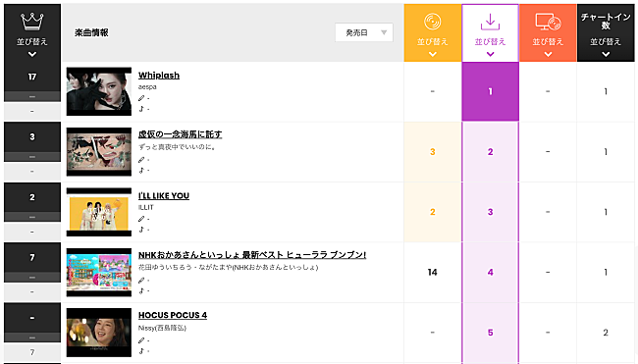Click the ILLIT artist name
638x364 pixels.
tap(145, 207)
